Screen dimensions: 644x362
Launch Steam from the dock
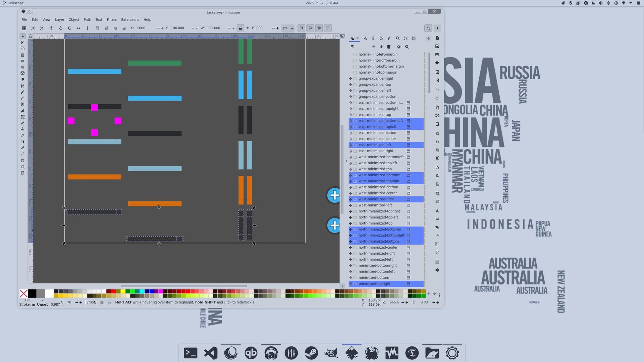point(311,353)
